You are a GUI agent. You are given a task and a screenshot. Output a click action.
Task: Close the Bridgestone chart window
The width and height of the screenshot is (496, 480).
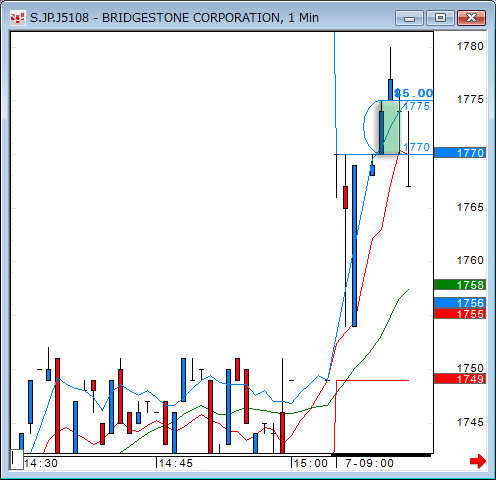[471, 18]
